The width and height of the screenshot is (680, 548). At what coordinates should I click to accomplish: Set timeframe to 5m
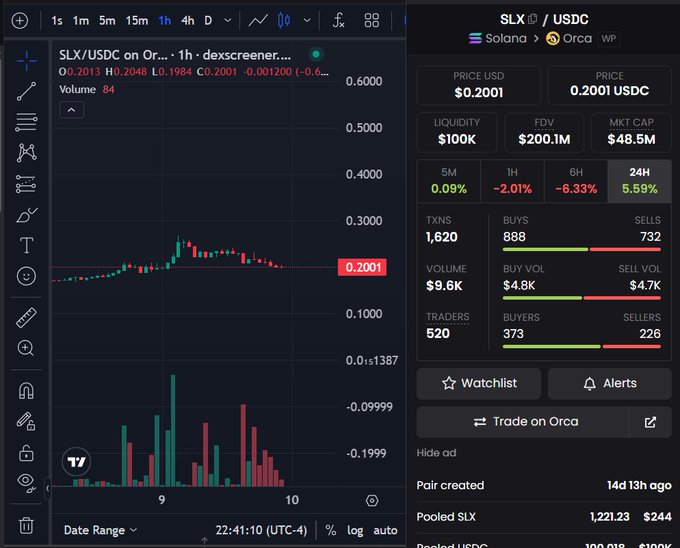[107, 20]
